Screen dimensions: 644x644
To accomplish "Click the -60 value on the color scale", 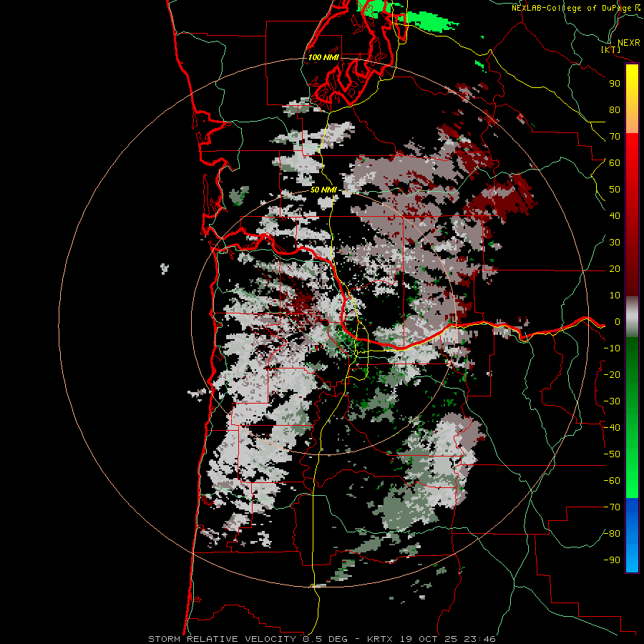I will [x=612, y=481].
